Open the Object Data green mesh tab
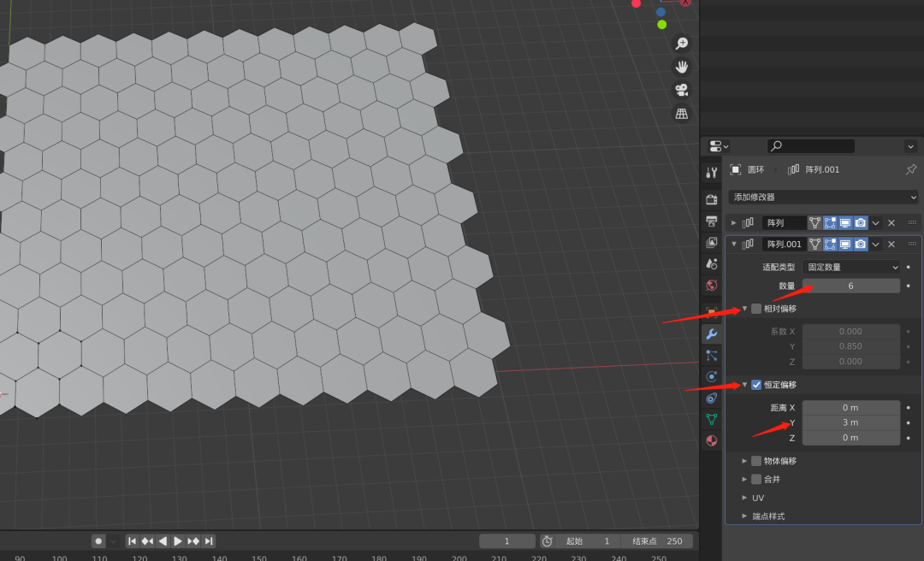Screen dimensions: 924x561 click(712, 420)
